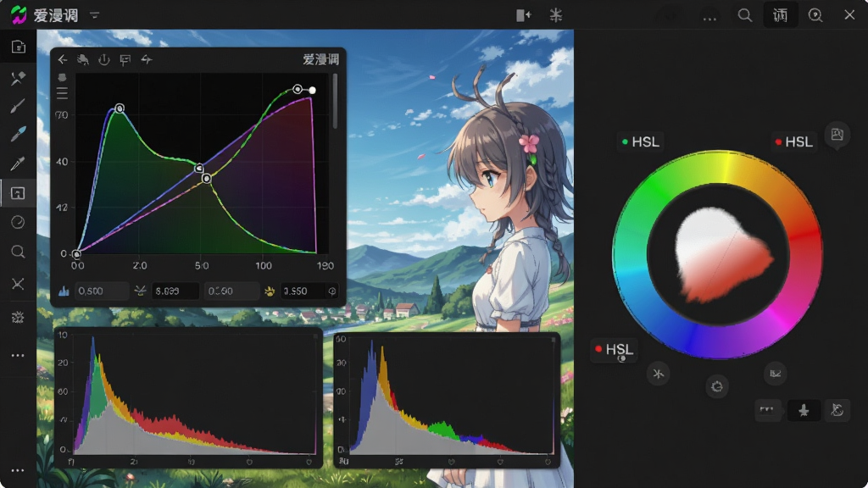Select the curve control point at the green peak

pyautogui.click(x=120, y=108)
